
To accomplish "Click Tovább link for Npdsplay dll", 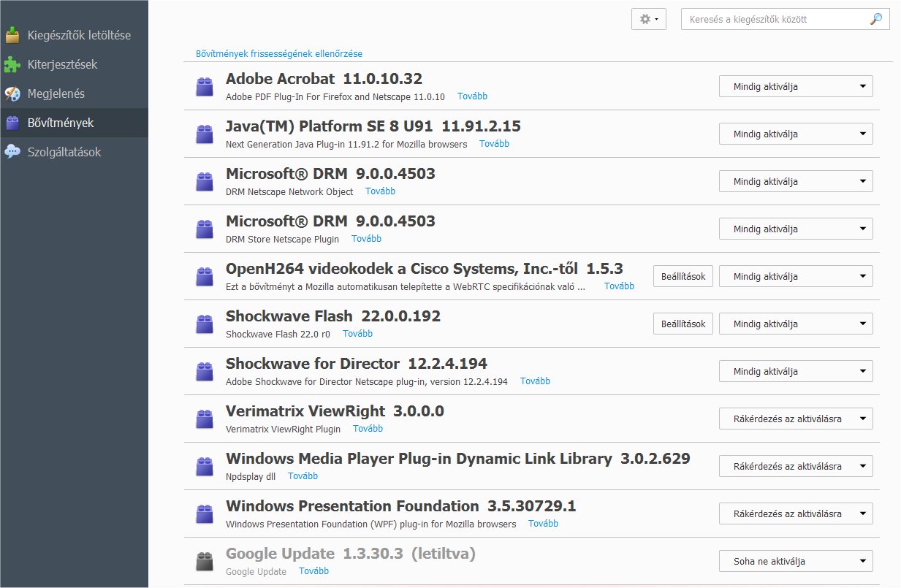I will click(x=303, y=476).
